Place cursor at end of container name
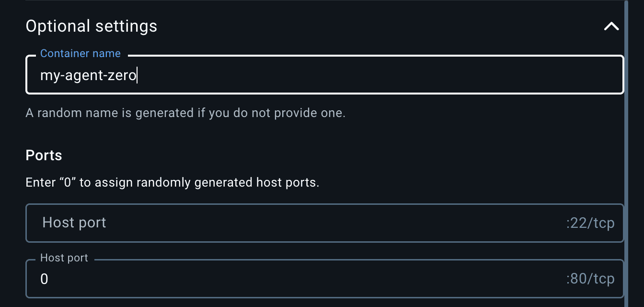644x307 pixels. 138,75
